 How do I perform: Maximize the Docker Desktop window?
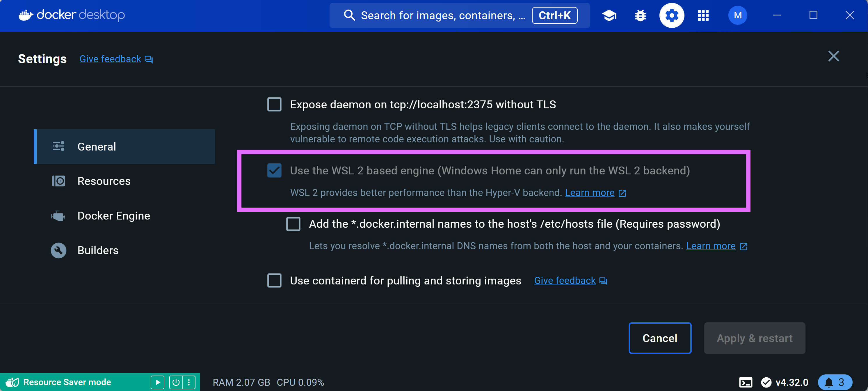coord(813,15)
